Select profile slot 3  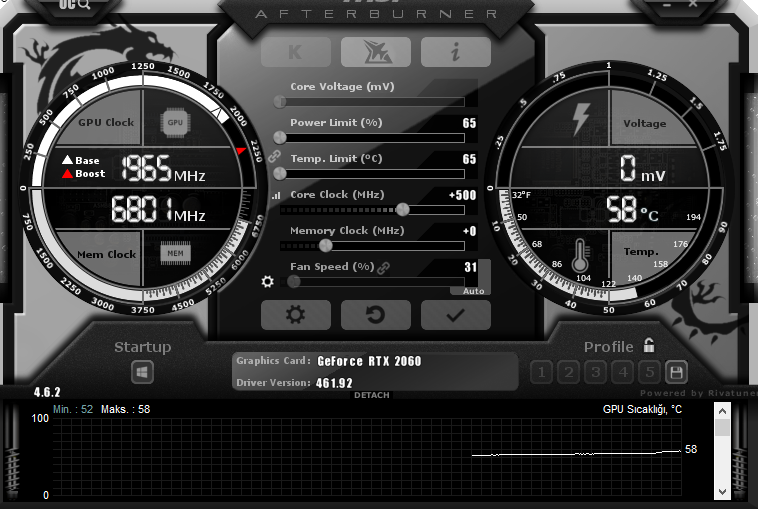tap(596, 372)
